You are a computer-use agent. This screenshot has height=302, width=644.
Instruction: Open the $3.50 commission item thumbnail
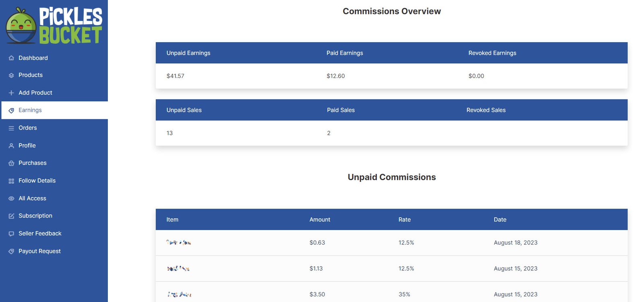pyautogui.click(x=179, y=294)
